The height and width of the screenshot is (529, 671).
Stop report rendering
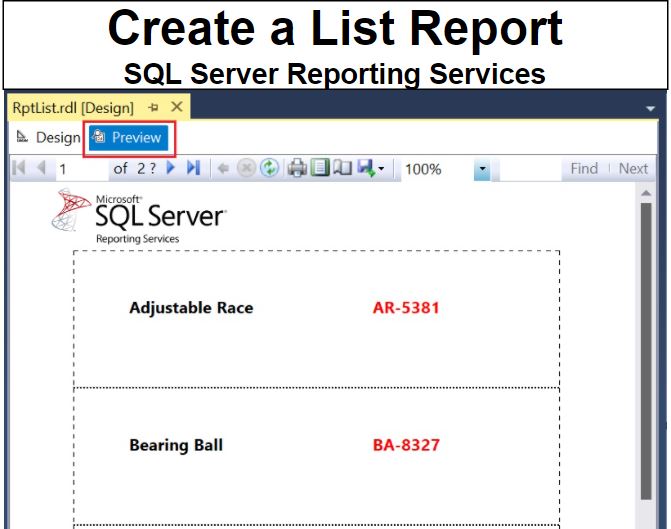tap(246, 168)
